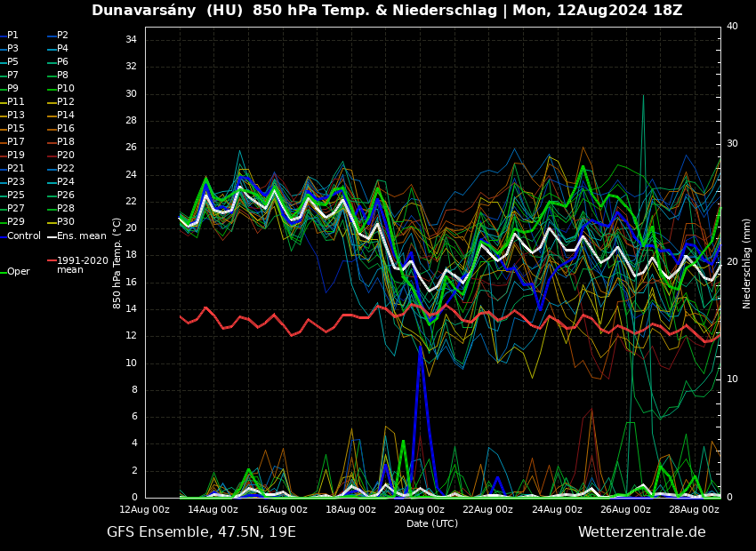Click the 20Aug 00z date tick label
This screenshot has height=551, width=756.
click(419, 510)
